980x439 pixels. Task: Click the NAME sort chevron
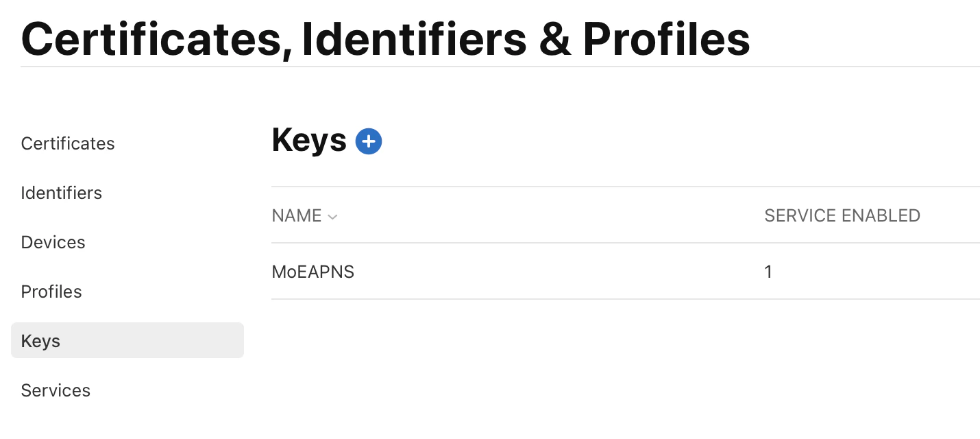pyautogui.click(x=333, y=216)
